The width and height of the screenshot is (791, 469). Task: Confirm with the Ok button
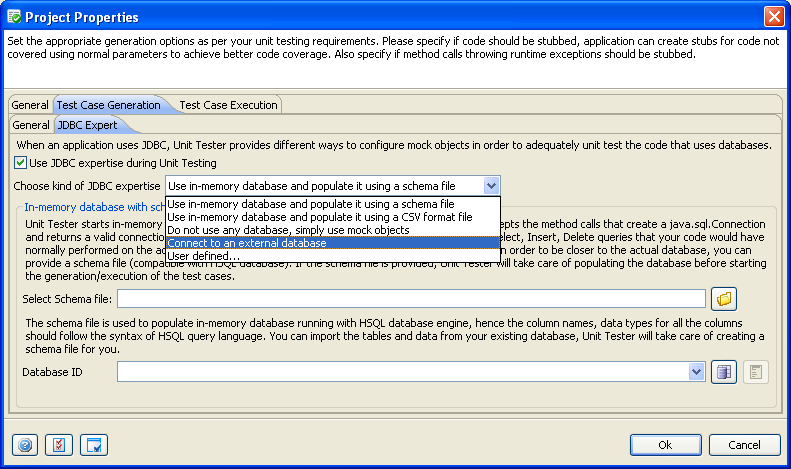[x=665, y=445]
